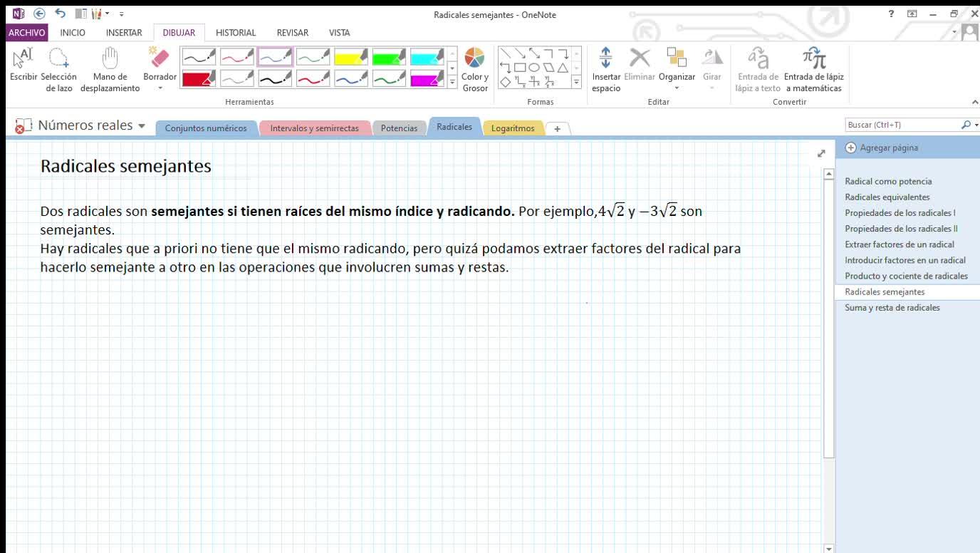Click the Undo arrow in quick access toolbar
The width and height of the screenshot is (980, 553).
coord(60,14)
